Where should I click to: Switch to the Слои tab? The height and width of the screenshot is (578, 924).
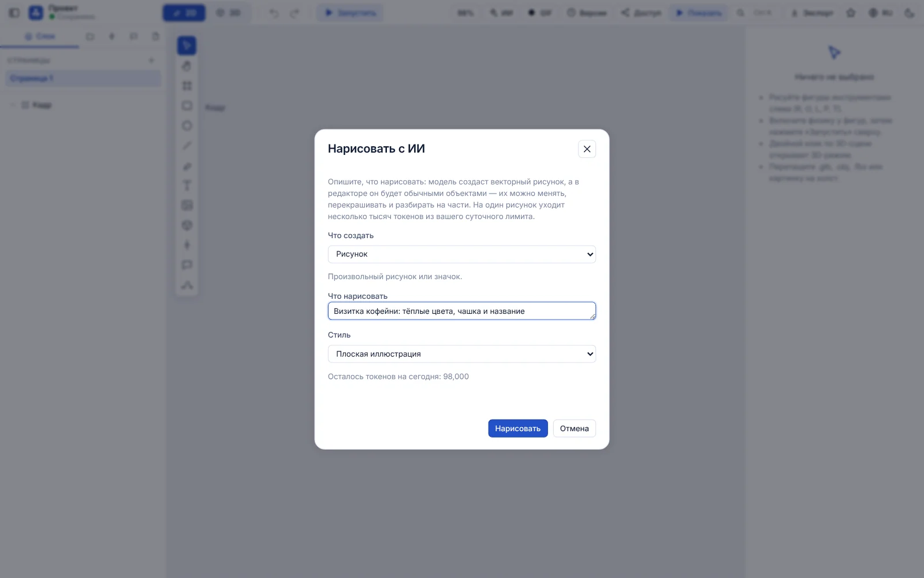40,36
